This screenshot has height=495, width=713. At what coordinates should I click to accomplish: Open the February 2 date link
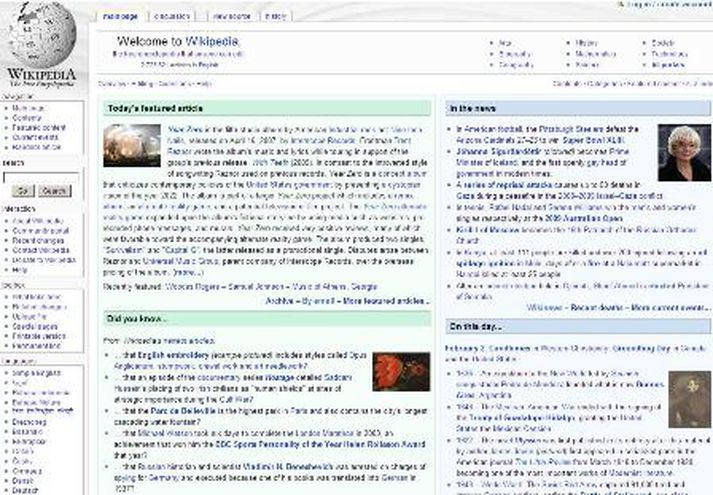(x=464, y=348)
